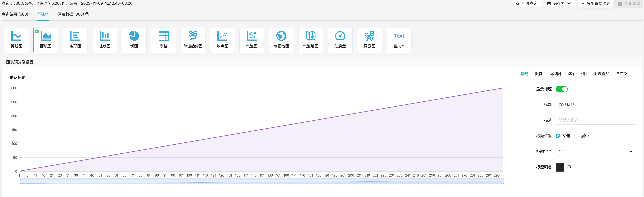This screenshot has height=197, width=644.
Task: Reset the title color with the undo icon
Action: coord(569,167)
